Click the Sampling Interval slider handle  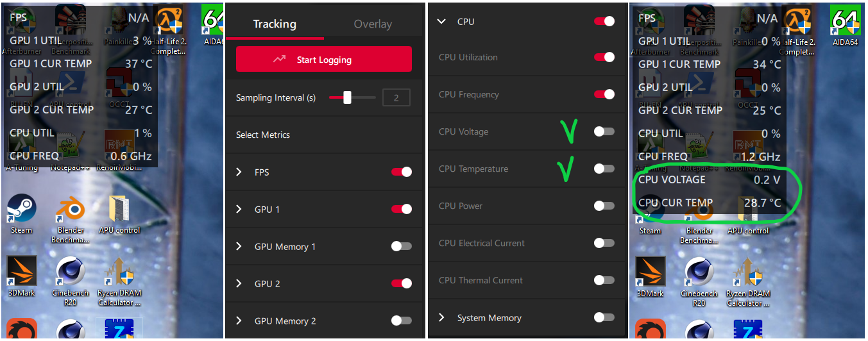(x=347, y=97)
